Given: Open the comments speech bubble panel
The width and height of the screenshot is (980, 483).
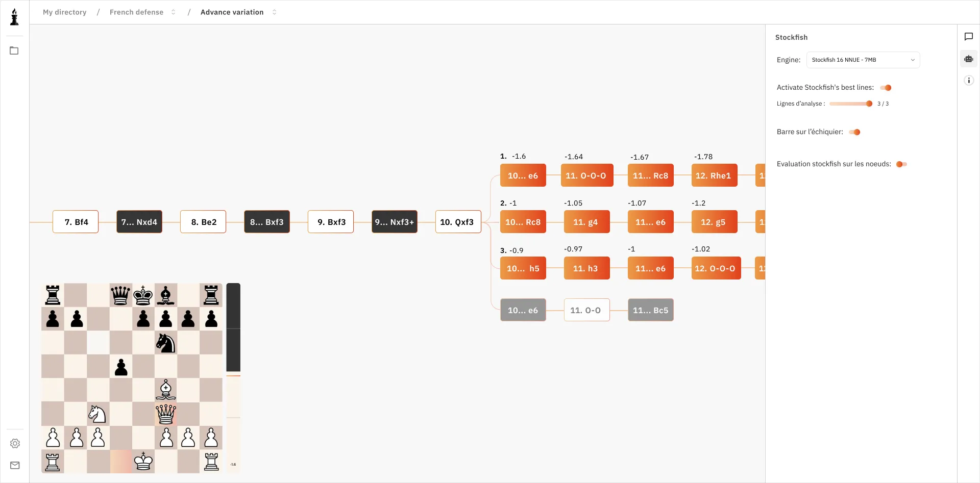Looking at the screenshot, I should pyautogui.click(x=969, y=37).
